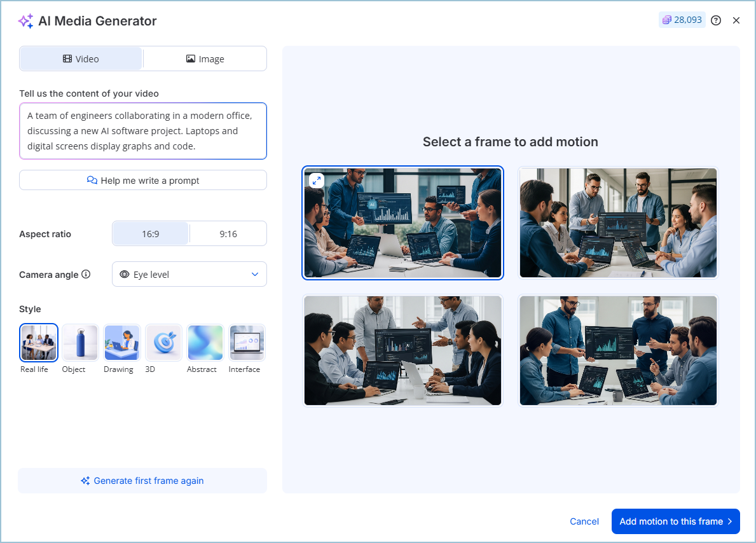This screenshot has height=543, width=756.
Task: Click Add motion to this frame
Action: tap(675, 521)
